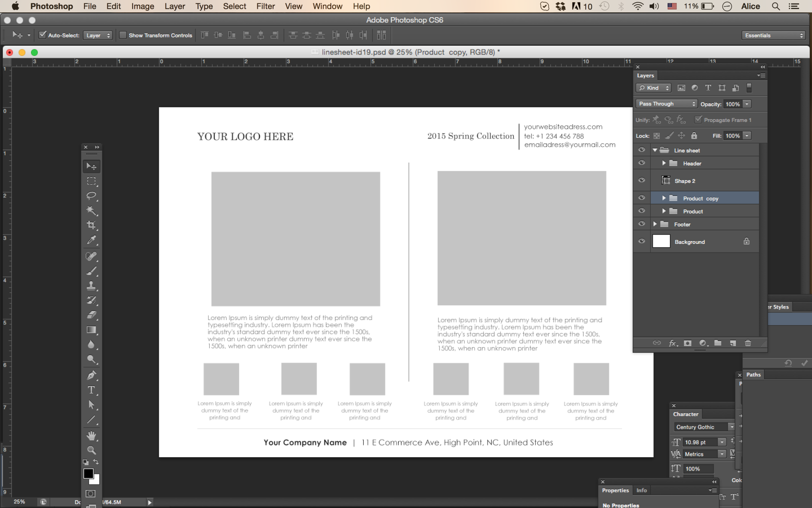Click the background color swatch
812x508 pixels.
point(96,480)
